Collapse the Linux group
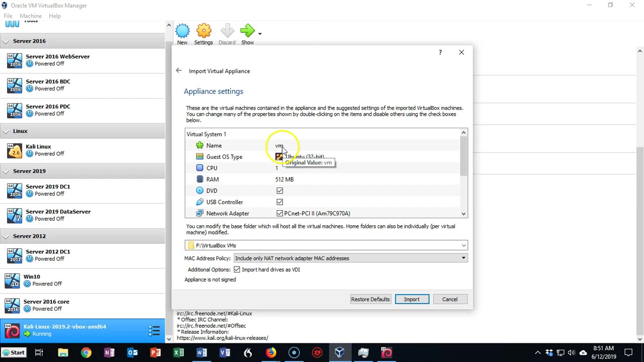 click(x=6, y=131)
